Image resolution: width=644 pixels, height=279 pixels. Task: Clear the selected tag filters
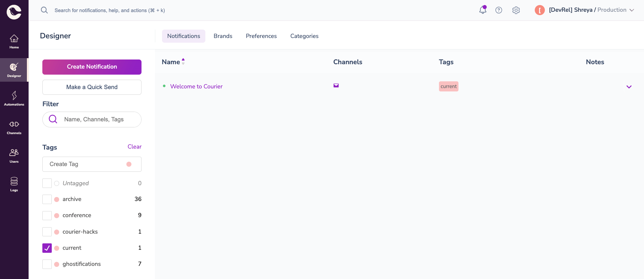click(x=134, y=147)
